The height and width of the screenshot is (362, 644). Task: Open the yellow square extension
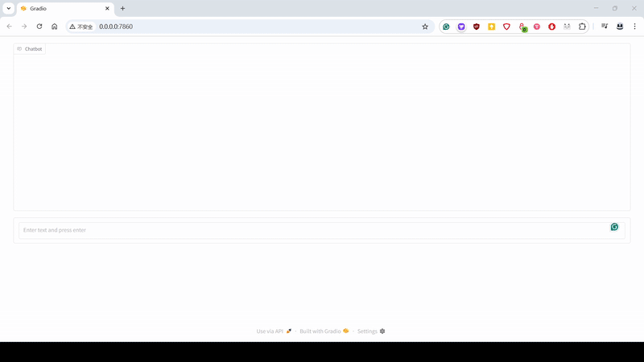[492, 27]
